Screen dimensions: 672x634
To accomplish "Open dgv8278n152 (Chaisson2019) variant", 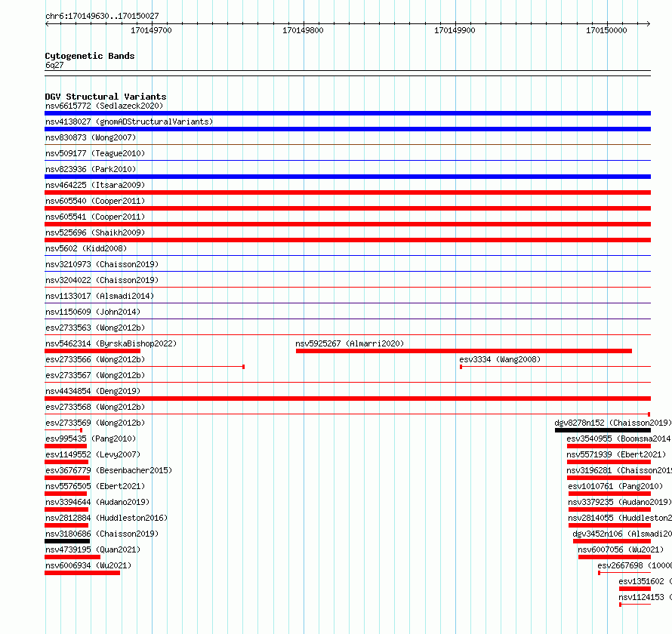I will 613,423.
